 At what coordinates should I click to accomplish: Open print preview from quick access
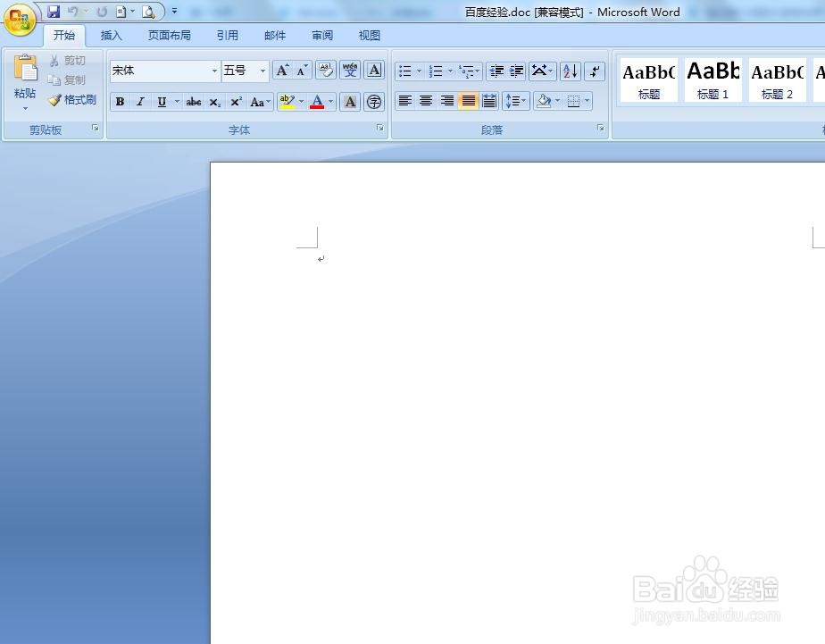149,11
